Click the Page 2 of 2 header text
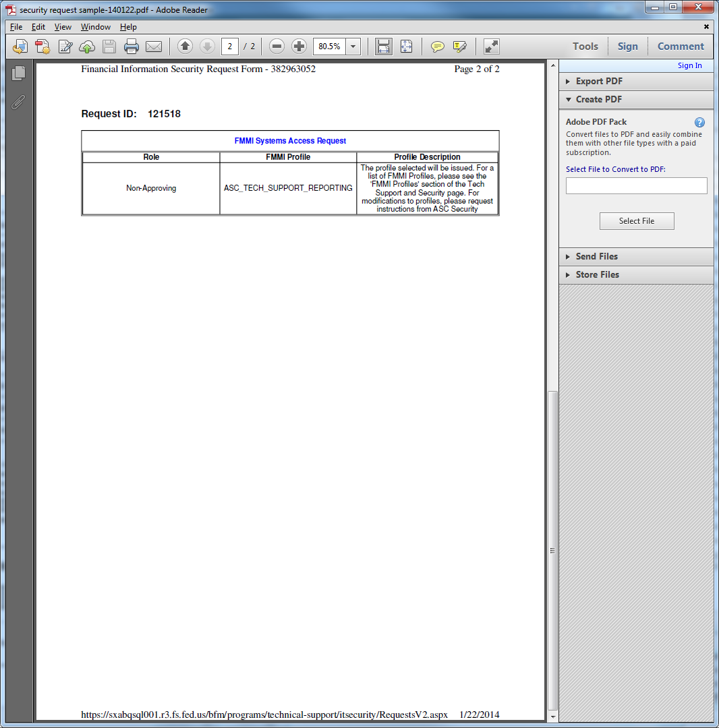 click(477, 69)
